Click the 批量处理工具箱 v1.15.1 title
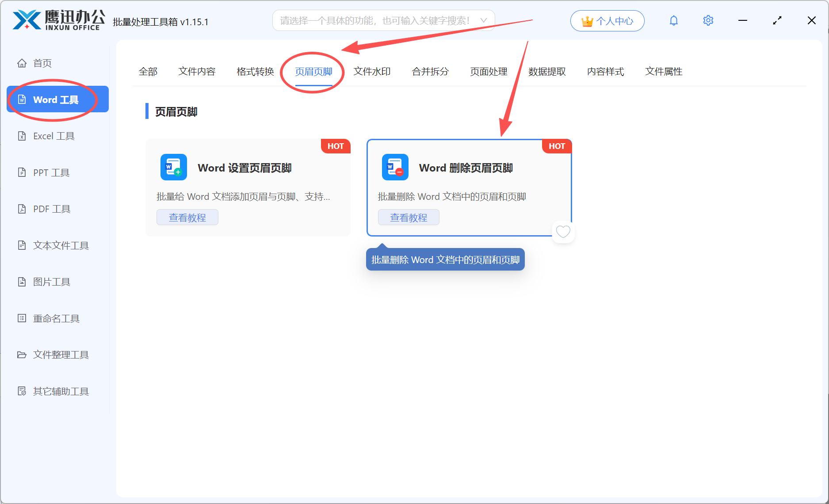Viewport: 829px width, 504px height. tap(160, 22)
